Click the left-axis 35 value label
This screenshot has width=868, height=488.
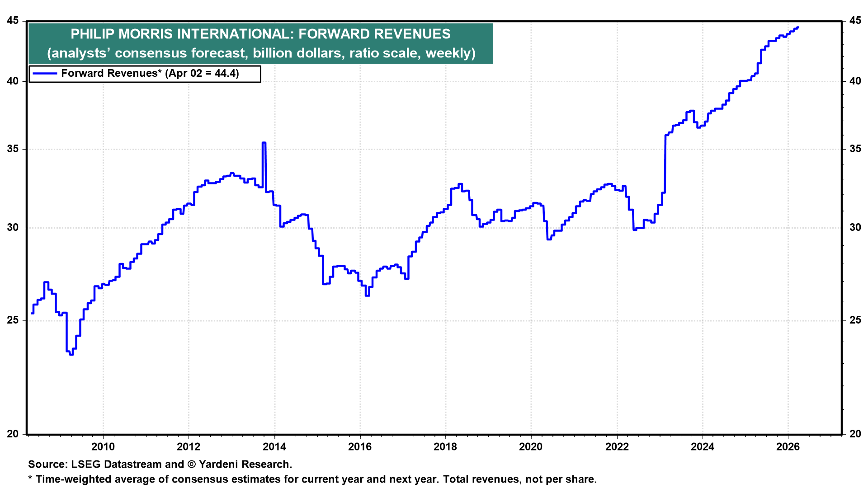coord(13,149)
